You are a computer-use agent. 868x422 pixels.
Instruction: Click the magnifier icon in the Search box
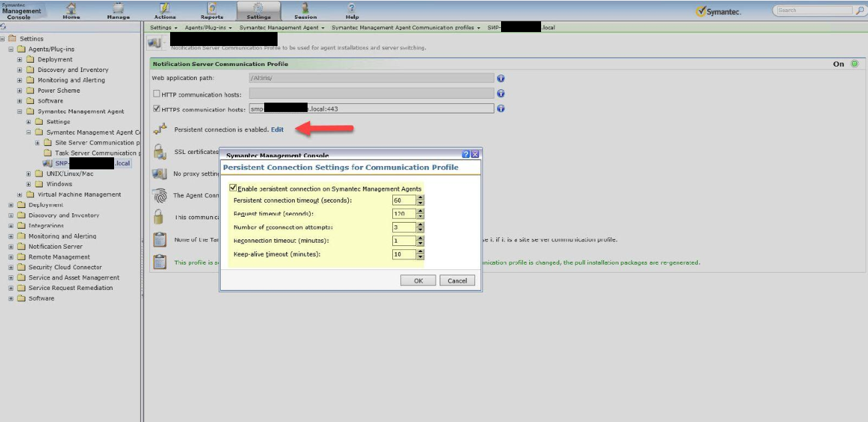tap(860, 11)
